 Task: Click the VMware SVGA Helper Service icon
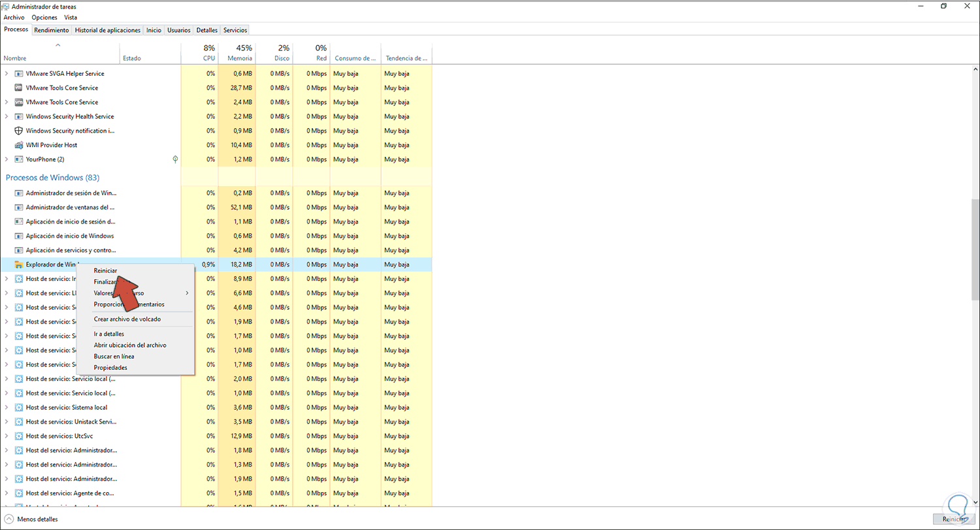(x=19, y=74)
